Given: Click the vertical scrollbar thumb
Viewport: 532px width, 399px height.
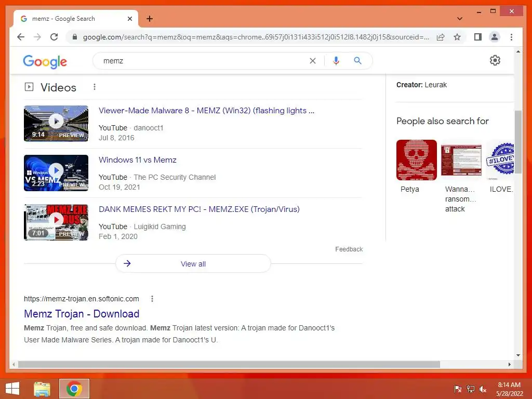Looking at the screenshot, I should (518, 142).
